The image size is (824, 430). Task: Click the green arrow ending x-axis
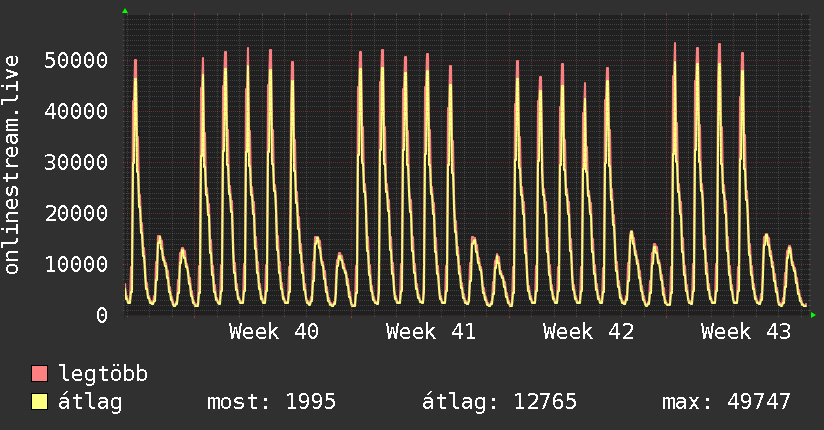[813, 315]
